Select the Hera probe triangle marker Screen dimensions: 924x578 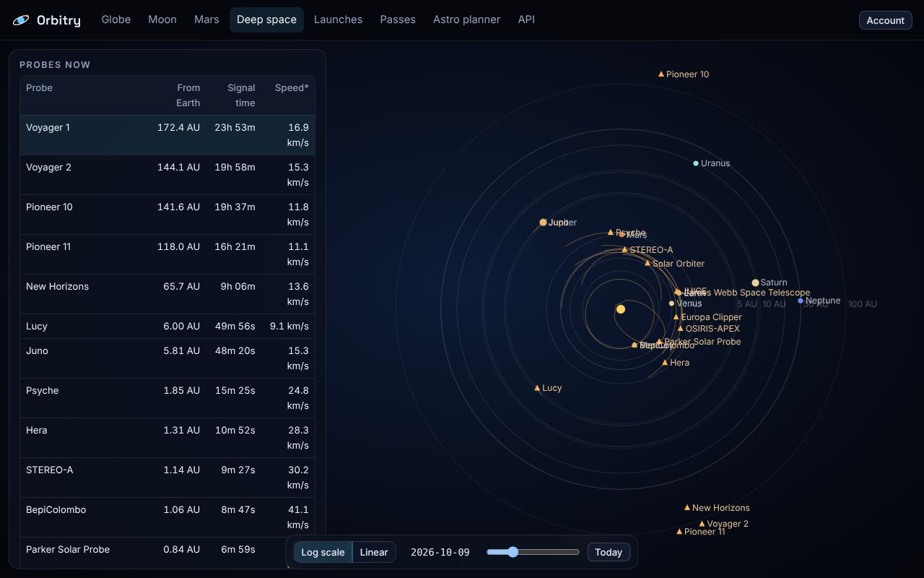[x=665, y=363]
